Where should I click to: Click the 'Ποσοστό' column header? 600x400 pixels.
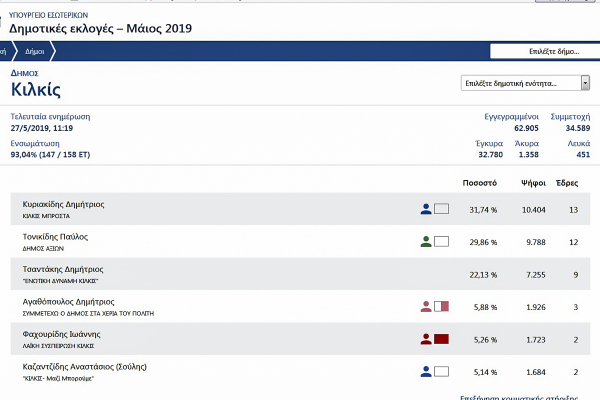(480, 184)
